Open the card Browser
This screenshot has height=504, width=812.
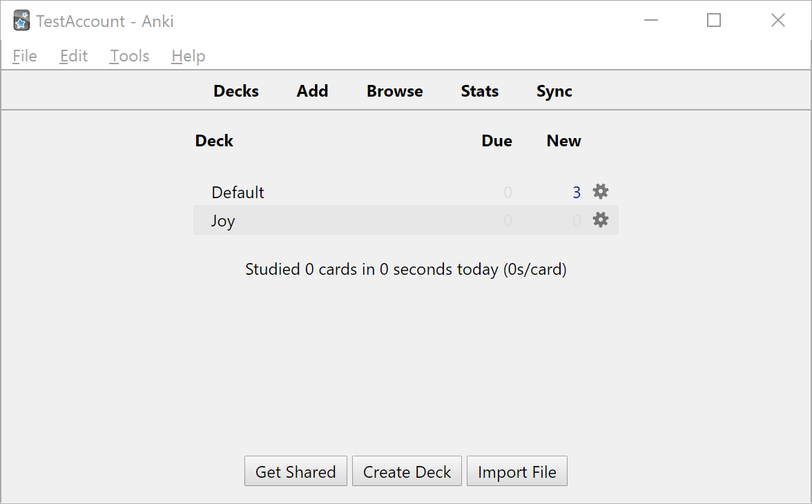[394, 90]
